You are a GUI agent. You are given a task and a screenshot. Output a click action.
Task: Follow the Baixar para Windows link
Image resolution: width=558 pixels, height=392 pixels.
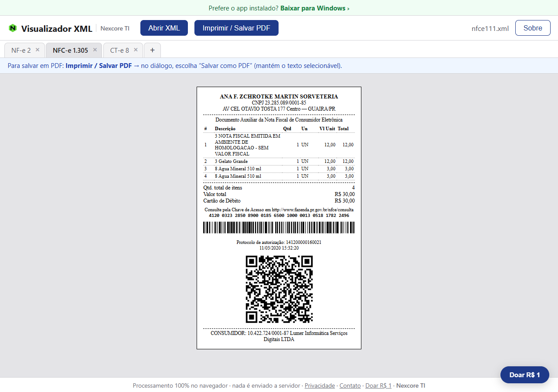click(x=315, y=8)
